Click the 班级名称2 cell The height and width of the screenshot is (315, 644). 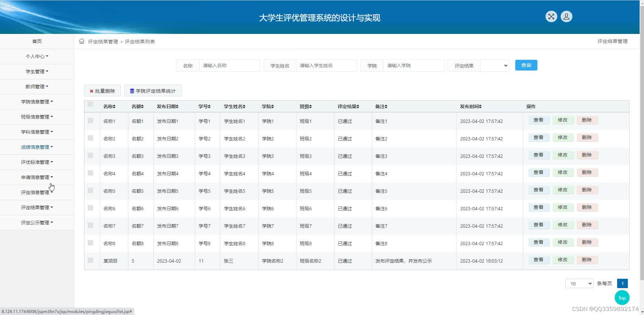coord(311,261)
